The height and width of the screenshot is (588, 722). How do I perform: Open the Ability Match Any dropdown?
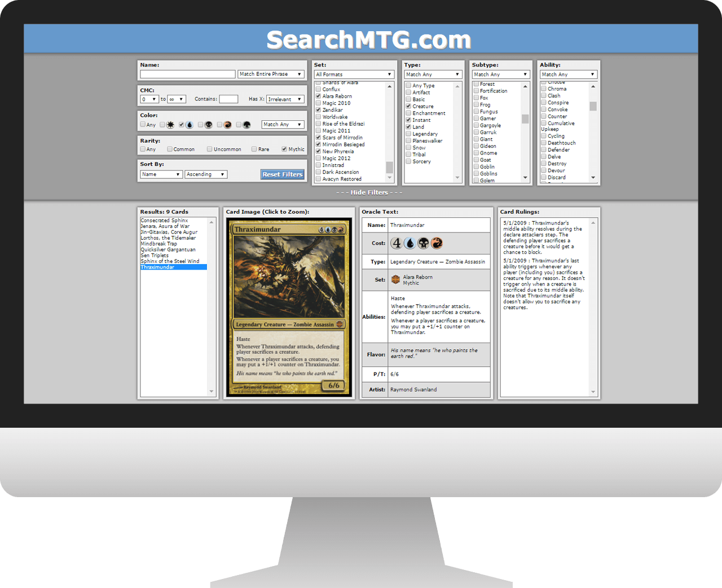569,74
